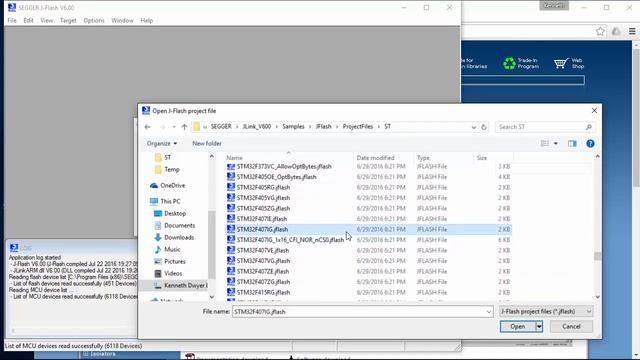Expand the File name history dropdown
This screenshot has height=360, width=640.
click(x=489, y=312)
